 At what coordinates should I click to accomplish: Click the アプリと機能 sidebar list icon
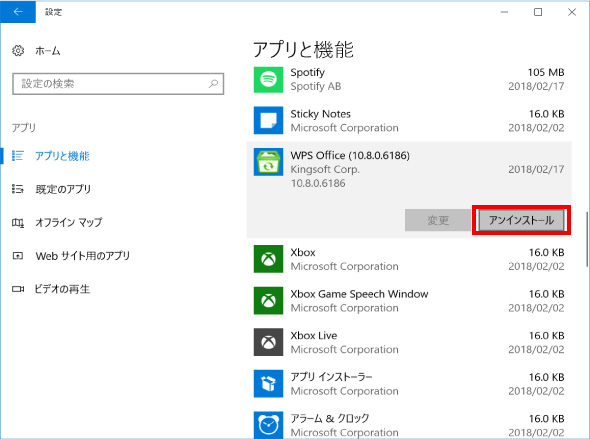pyautogui.click(x=18, y=156)
